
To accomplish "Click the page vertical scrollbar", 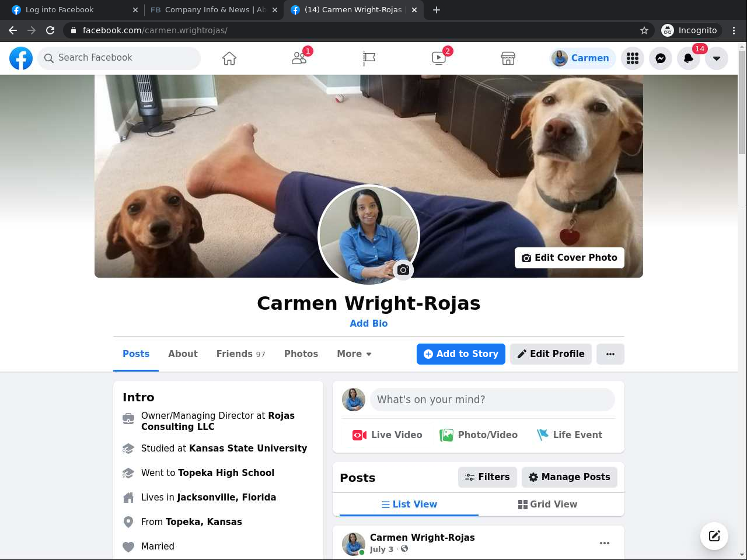I will [x=742, y=102].
